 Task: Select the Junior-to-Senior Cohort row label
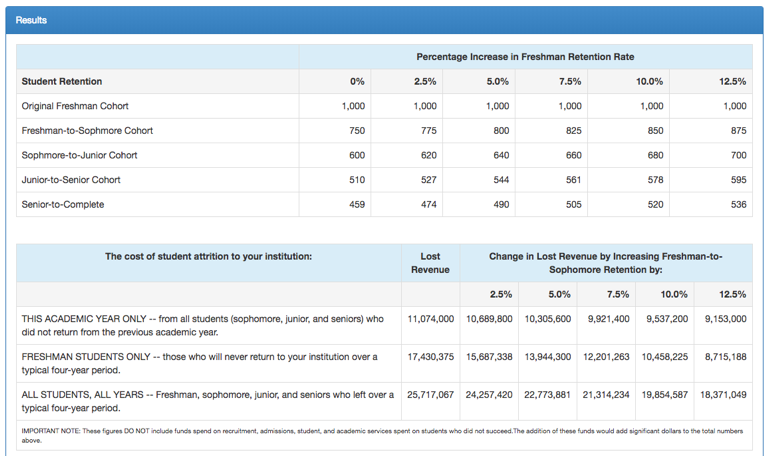pos(72,180)
